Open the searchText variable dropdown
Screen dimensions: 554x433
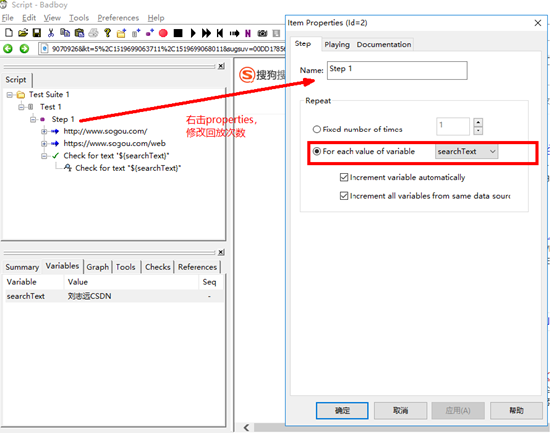(466, 152)
